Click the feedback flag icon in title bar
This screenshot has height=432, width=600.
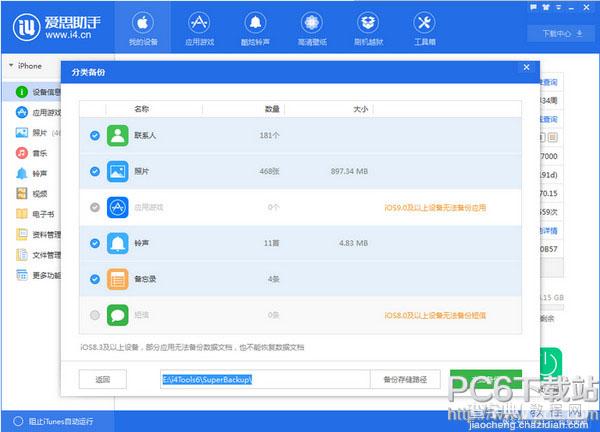[x=533, y=7]
